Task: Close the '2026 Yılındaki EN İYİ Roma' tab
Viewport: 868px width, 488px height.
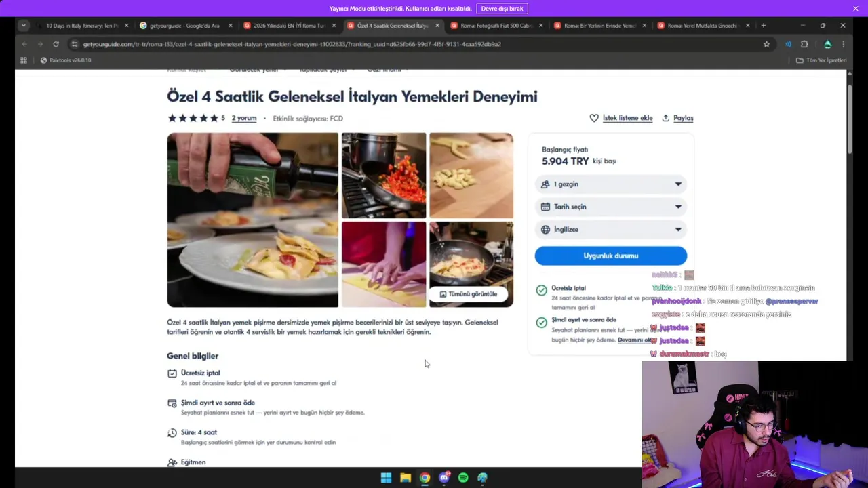Action: 334,26
